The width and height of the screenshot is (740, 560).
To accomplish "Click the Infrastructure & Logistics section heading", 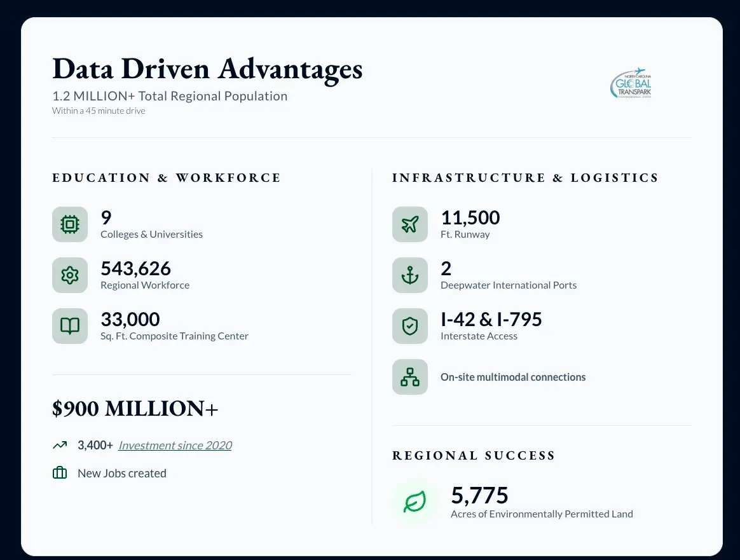I will pyautogui.click(x=525, y=178).
